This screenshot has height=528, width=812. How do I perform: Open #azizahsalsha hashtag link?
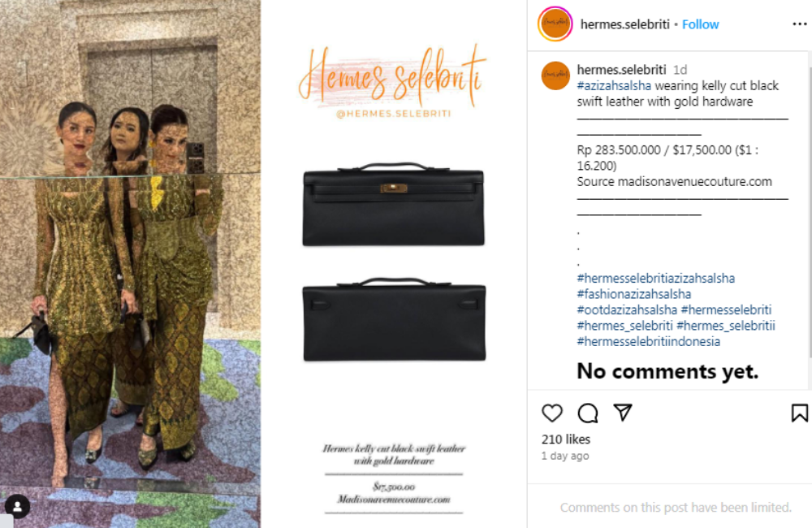pos(614,85)
